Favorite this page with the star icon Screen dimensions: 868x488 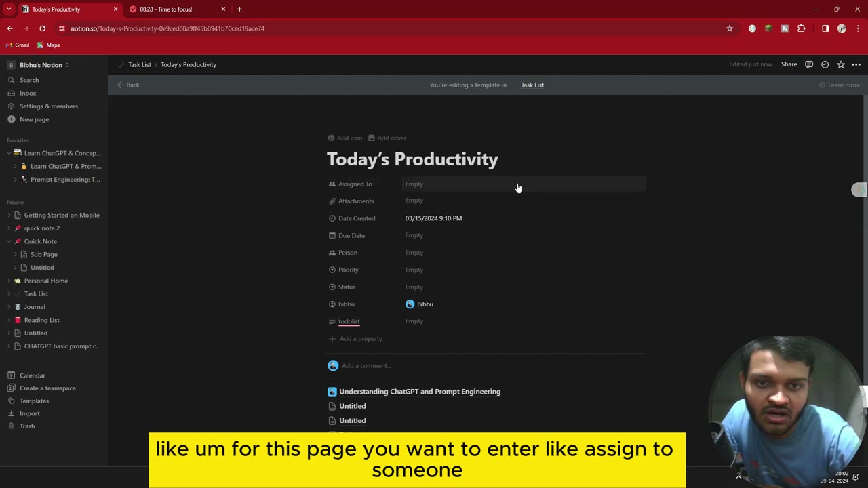[x=841, y=64]
